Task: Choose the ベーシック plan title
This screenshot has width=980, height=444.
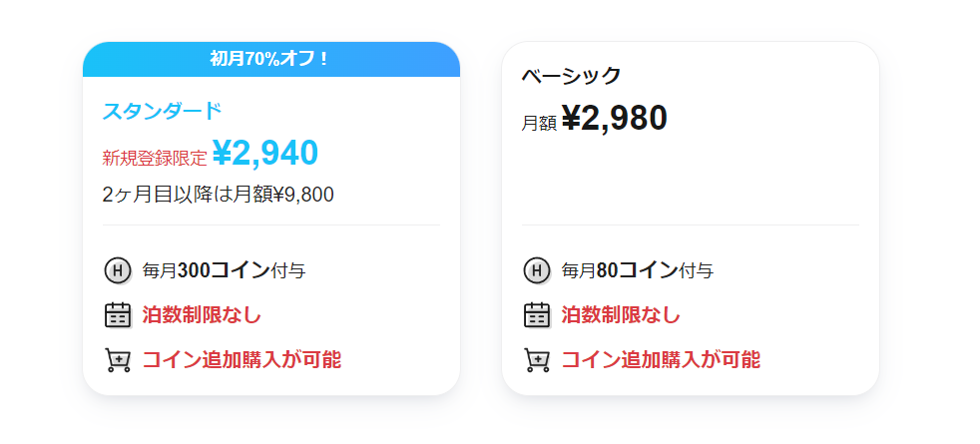Action: tap(571, 76)
